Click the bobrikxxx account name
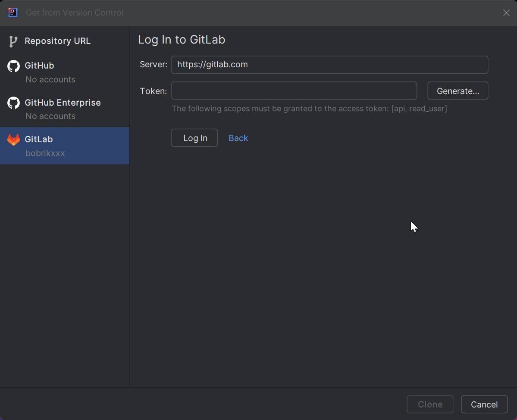The image size is (517, 420). pyautogui.click(x=45, y=153)
